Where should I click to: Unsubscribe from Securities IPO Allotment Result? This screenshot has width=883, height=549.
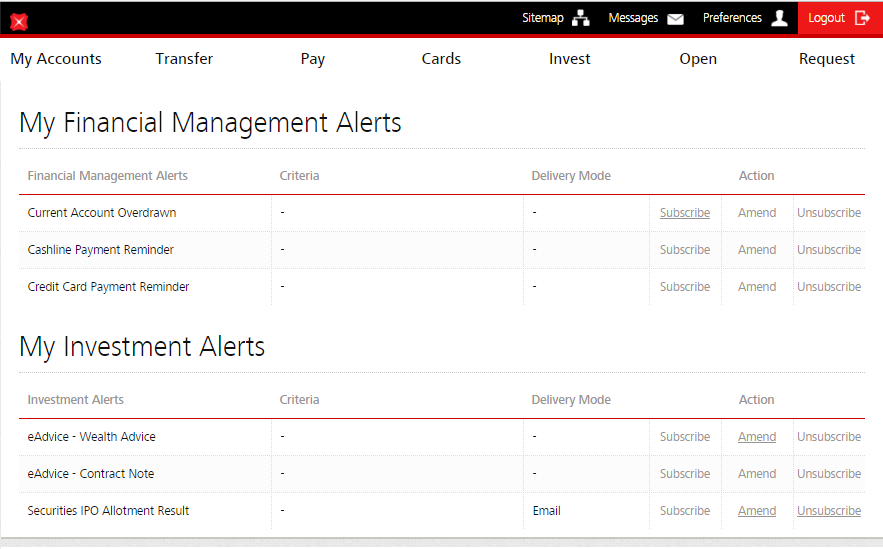pos(829,511)
